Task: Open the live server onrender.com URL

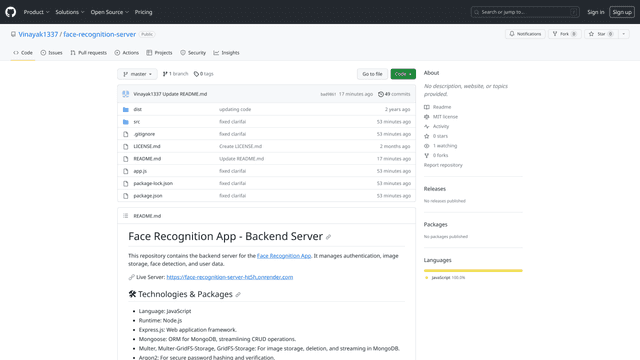Action: [230, 277]
